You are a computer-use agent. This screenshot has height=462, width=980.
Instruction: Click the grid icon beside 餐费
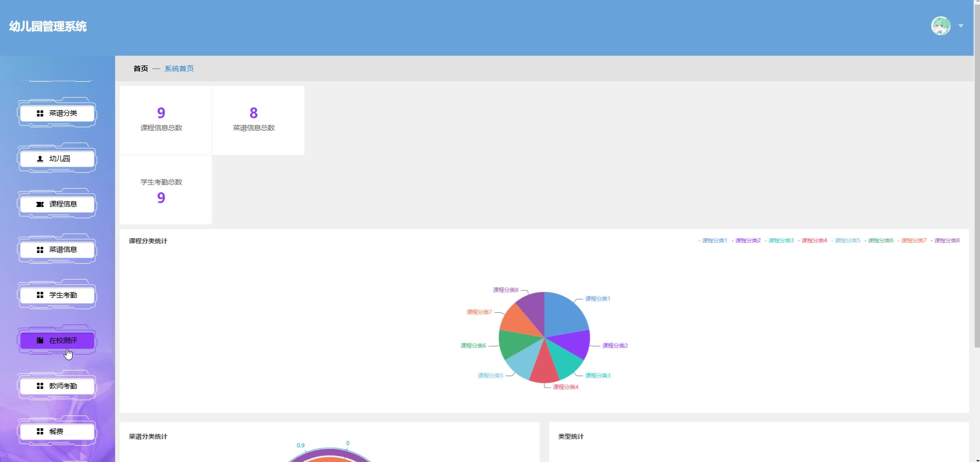click(40, 431)
